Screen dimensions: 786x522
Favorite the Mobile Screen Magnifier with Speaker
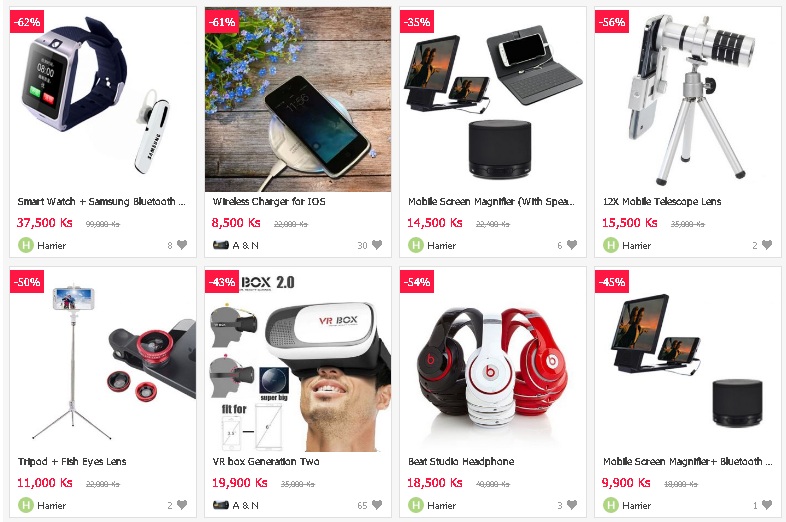[572, 245]
